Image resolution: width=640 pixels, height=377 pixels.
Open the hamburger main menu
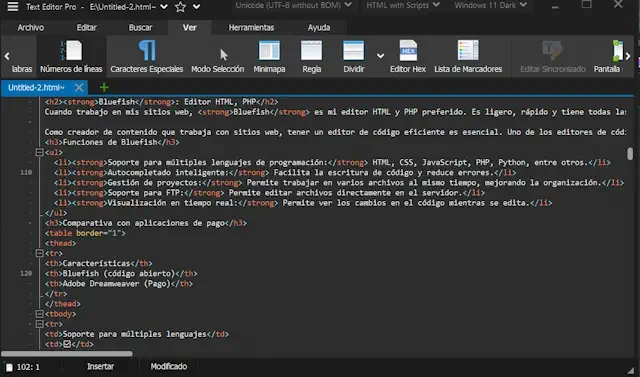click(13, 6)
